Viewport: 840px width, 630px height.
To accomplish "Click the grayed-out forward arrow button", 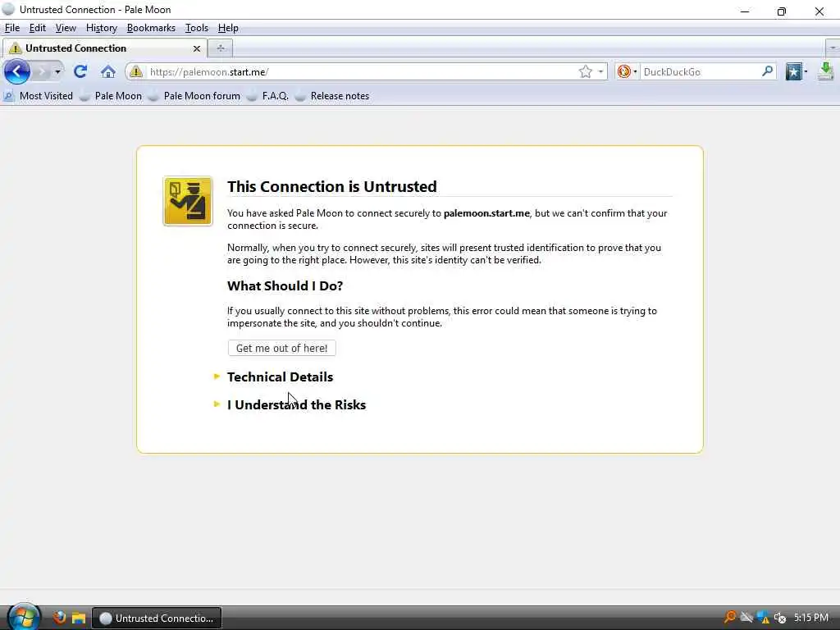I will point(41,71).
